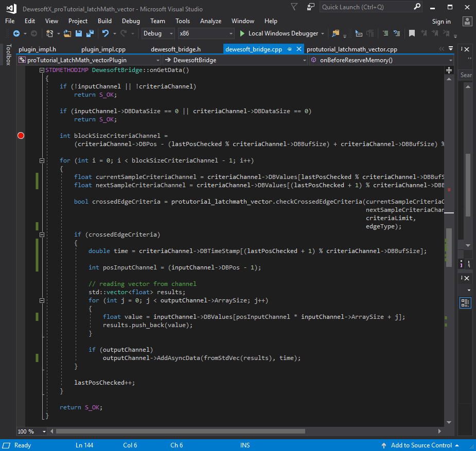
Task: Click the display object in designer icon
Action: point(359,33)
